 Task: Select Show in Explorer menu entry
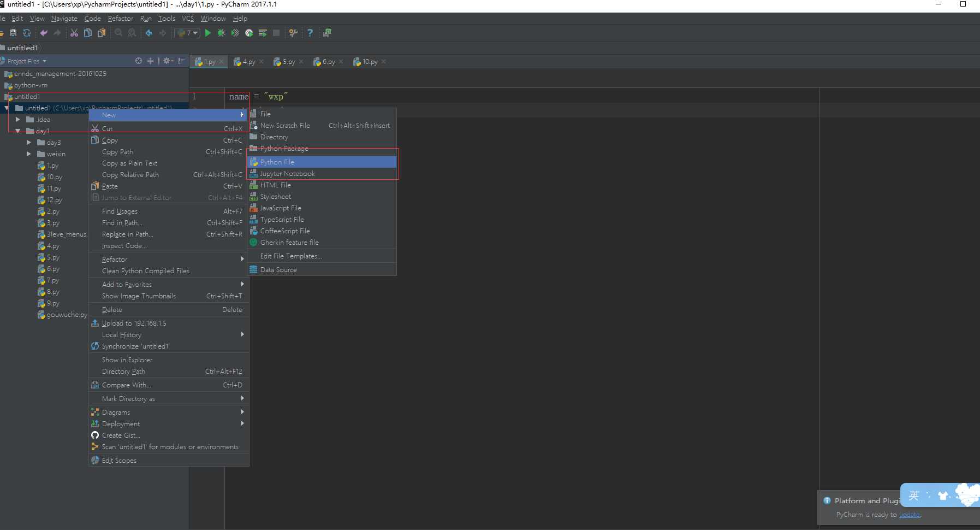[169, 360]
